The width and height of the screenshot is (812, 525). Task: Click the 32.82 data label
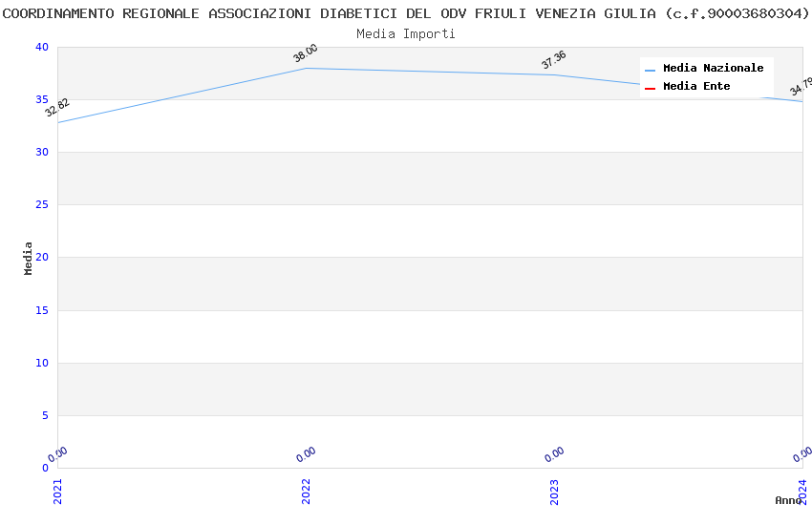(x=57, y=108)
